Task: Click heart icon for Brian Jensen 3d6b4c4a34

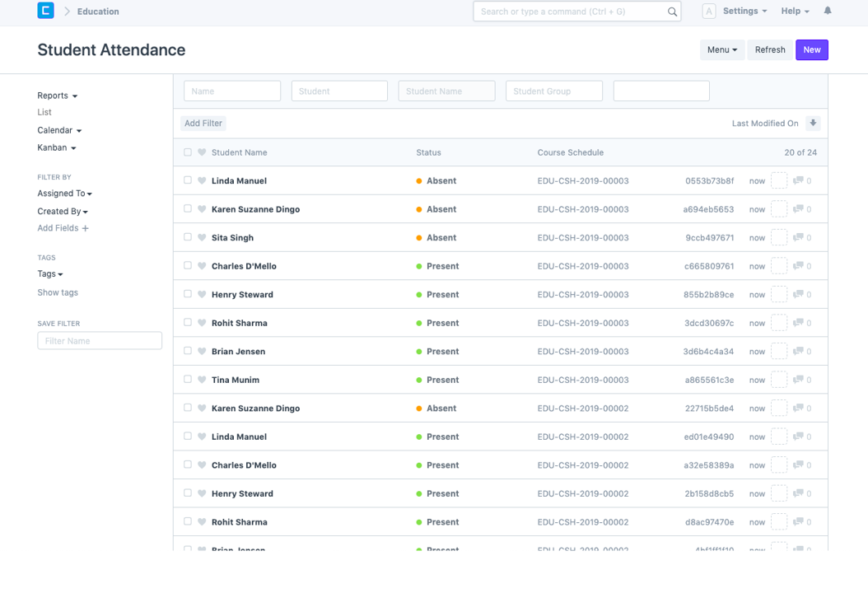Action: [202, 351]
